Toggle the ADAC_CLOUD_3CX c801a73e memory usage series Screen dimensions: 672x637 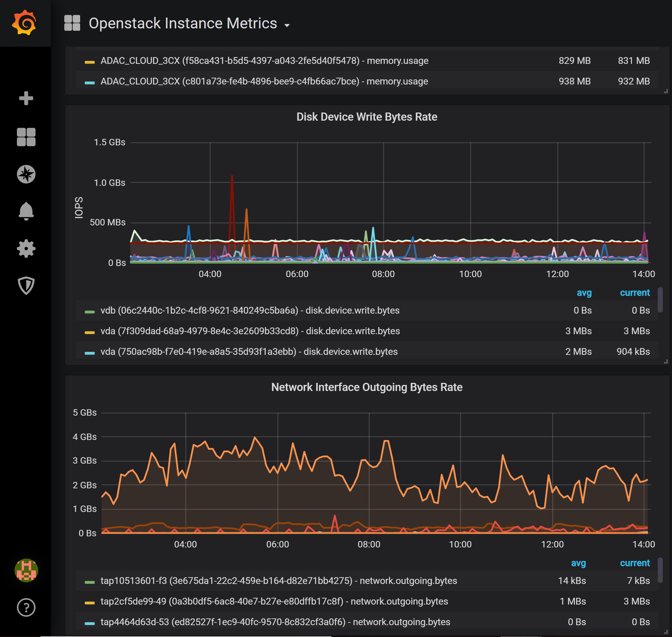pos(264,81)
